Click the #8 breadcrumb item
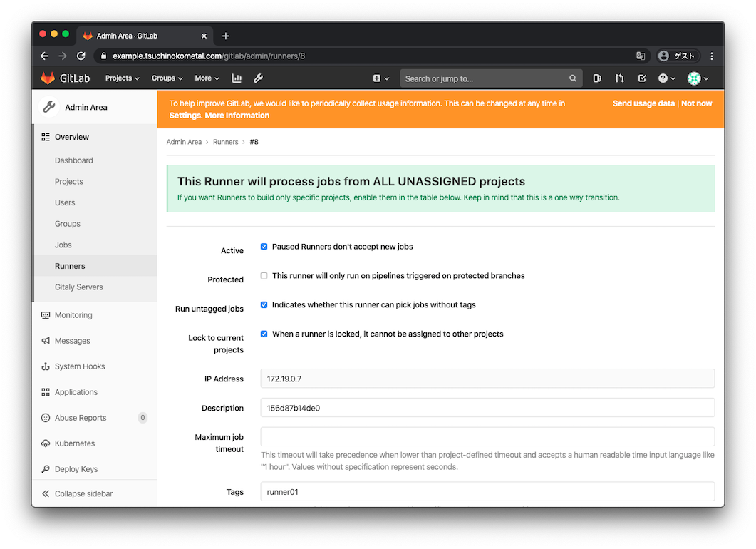756x549 pixels. [x=254, y=142]
